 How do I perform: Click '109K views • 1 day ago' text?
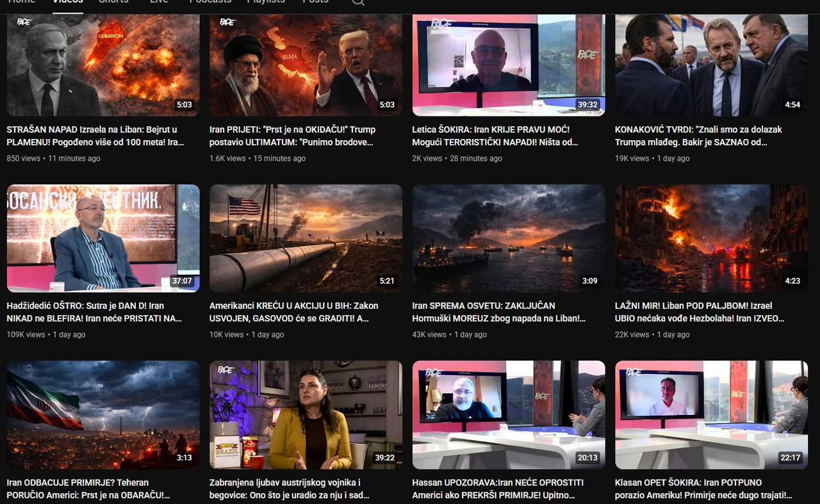tap(46, 334)
